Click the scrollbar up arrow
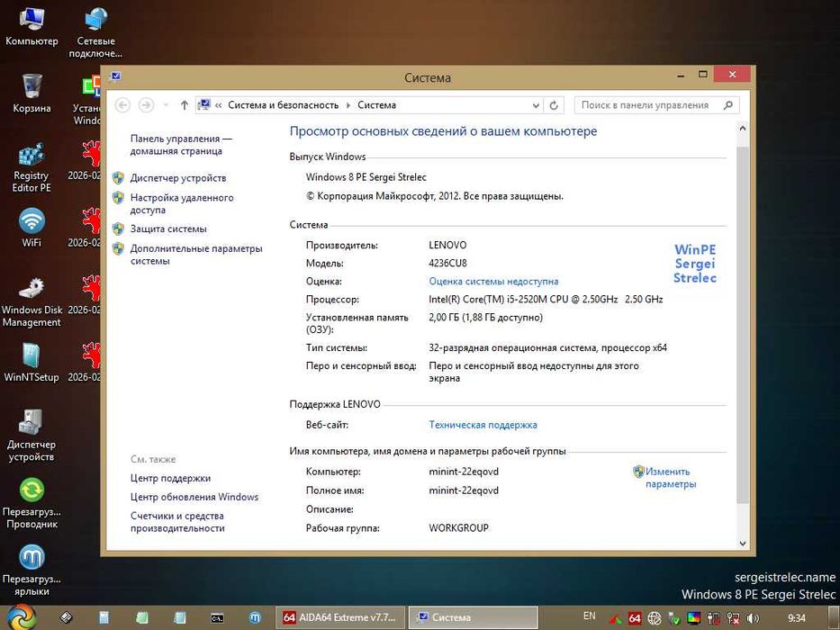Screen dimensions: 840x630 pos(743,129)
